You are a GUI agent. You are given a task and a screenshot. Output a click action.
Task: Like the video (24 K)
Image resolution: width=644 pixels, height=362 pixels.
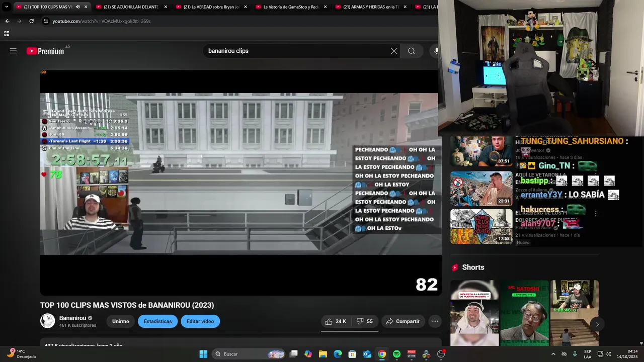(x=336, y=321)
